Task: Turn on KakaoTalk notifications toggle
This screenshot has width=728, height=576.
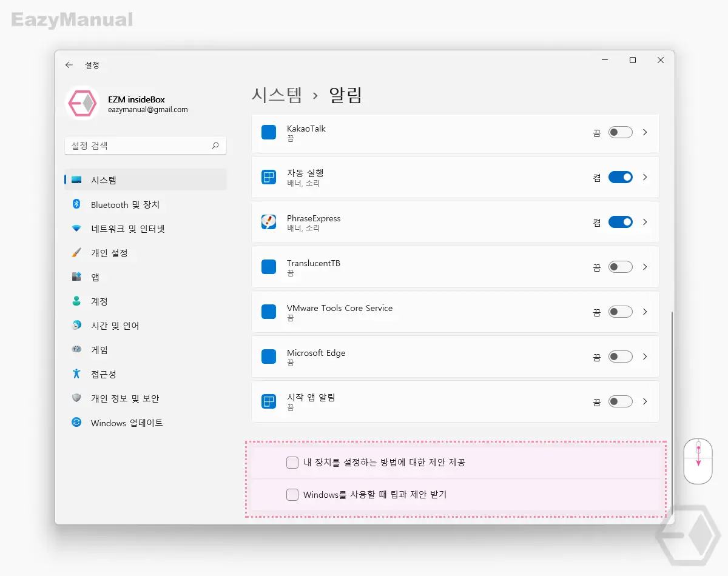Action: click(x=621, y=132)
